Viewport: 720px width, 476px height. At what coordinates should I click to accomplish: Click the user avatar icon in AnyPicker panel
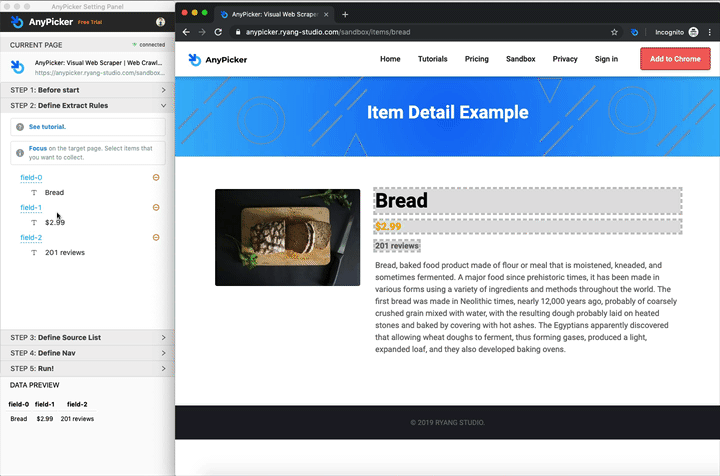point(160,22)
